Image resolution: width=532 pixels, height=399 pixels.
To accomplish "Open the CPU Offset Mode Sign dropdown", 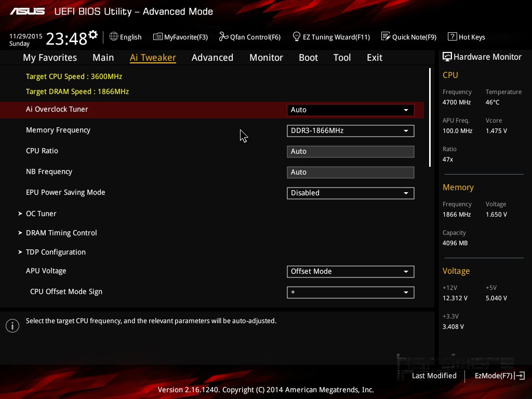I will (351, 292).
